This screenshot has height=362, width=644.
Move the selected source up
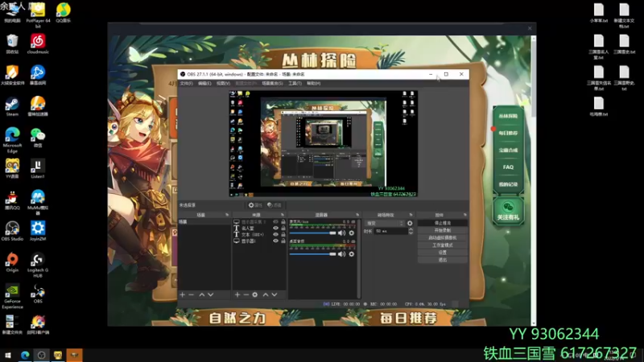266,294
